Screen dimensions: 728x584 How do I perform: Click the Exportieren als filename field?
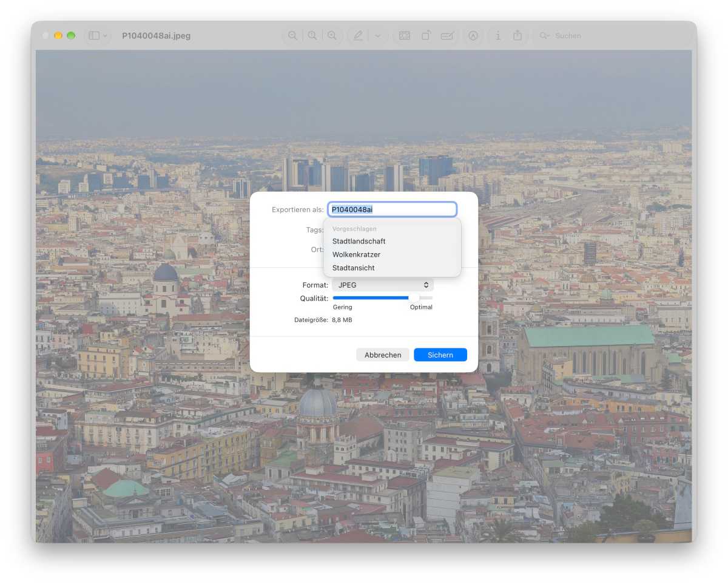(x=393, y=209)
